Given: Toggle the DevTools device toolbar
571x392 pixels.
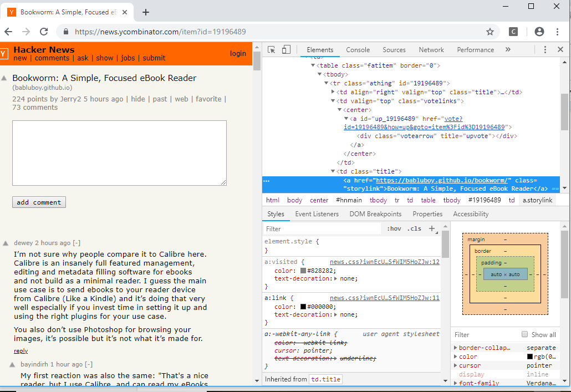Looking at the screenshot, I should pyautogui.click(x=286, y=49).
